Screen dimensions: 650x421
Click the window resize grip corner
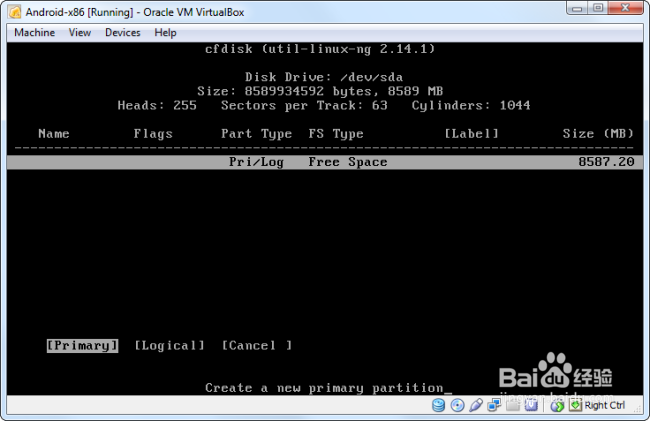(x=638, y=409)
